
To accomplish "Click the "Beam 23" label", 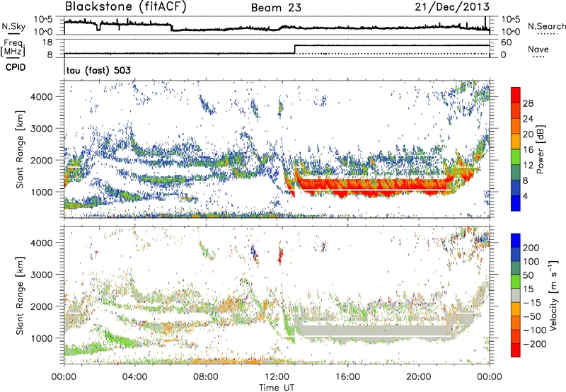I will point(276,8).
